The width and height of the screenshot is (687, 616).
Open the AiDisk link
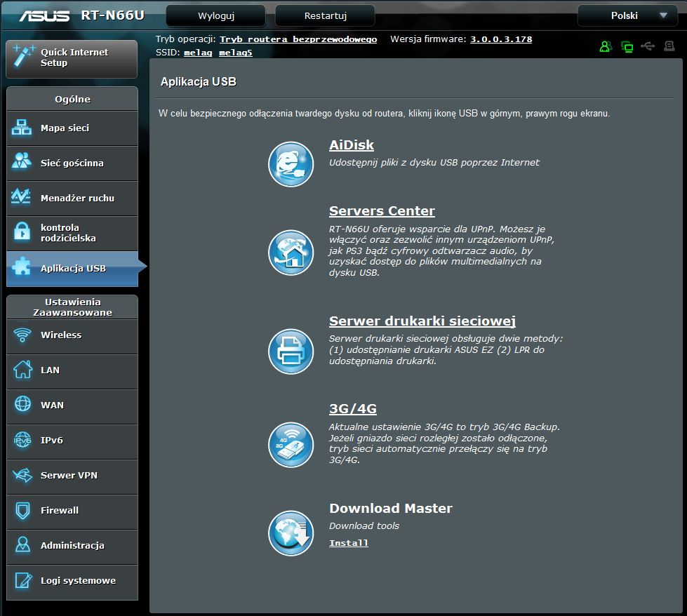coord(352,145)
